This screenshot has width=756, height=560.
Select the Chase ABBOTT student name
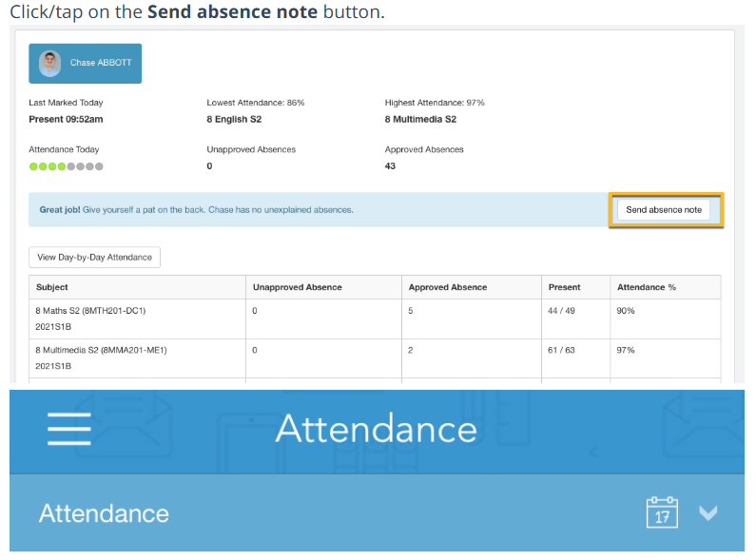coord(100,64)
